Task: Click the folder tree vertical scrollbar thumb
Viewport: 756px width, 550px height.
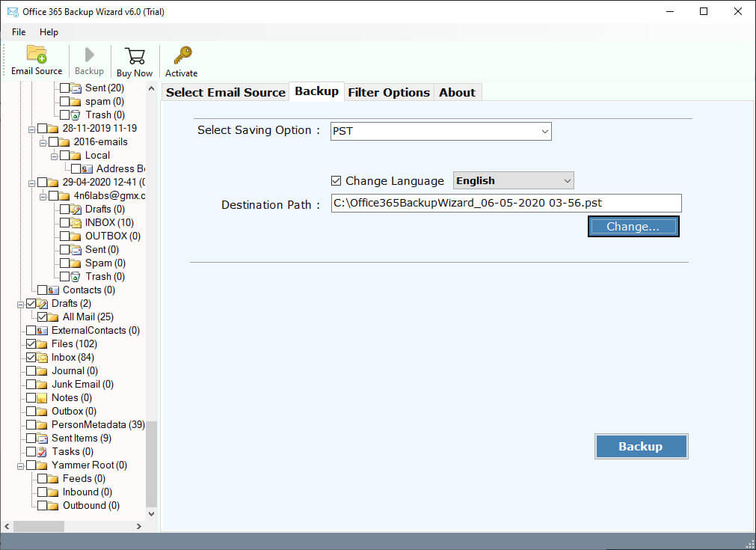Action: point(151,464)
